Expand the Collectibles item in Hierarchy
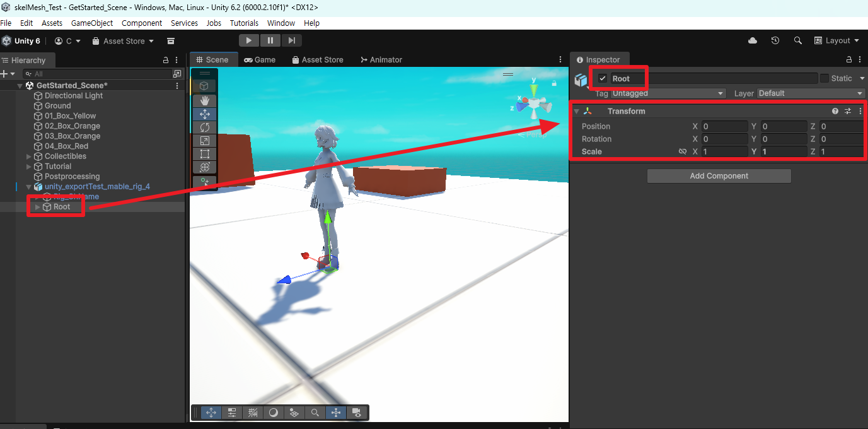Screen dimensions: 868x429 [x=29, y=156]
